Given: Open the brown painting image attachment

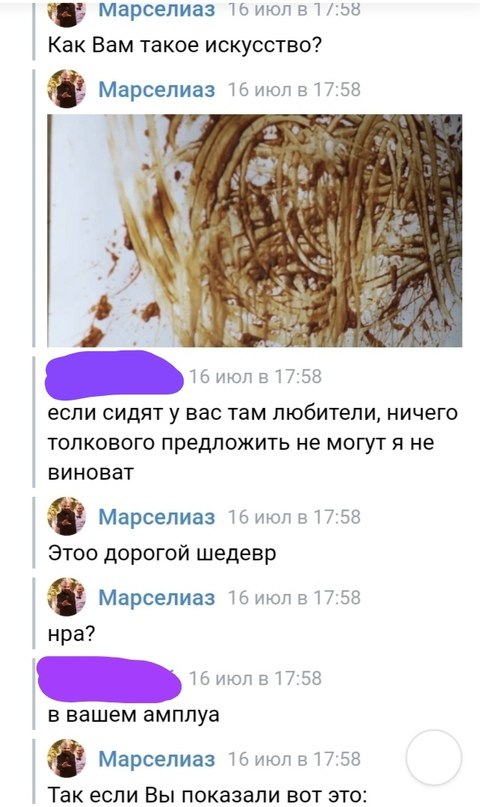Looking at the screenshot, I should (255, 230).
